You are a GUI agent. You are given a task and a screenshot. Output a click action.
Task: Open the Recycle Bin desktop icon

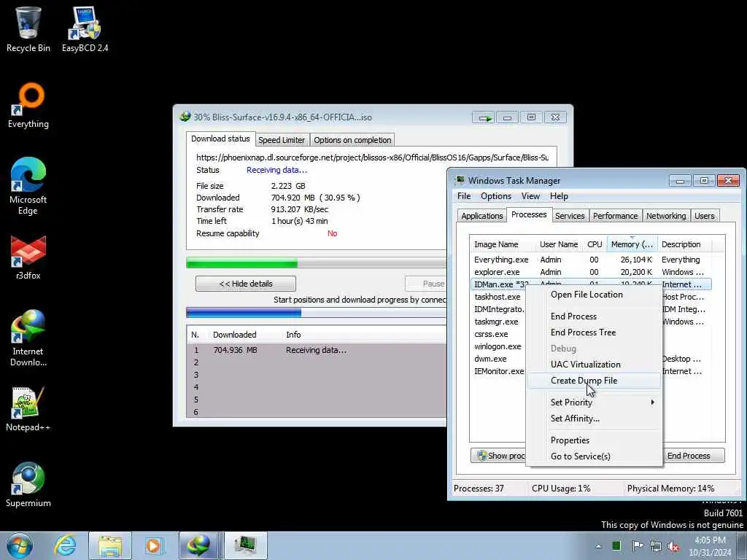pyautogui.click(x=28, y=28)
